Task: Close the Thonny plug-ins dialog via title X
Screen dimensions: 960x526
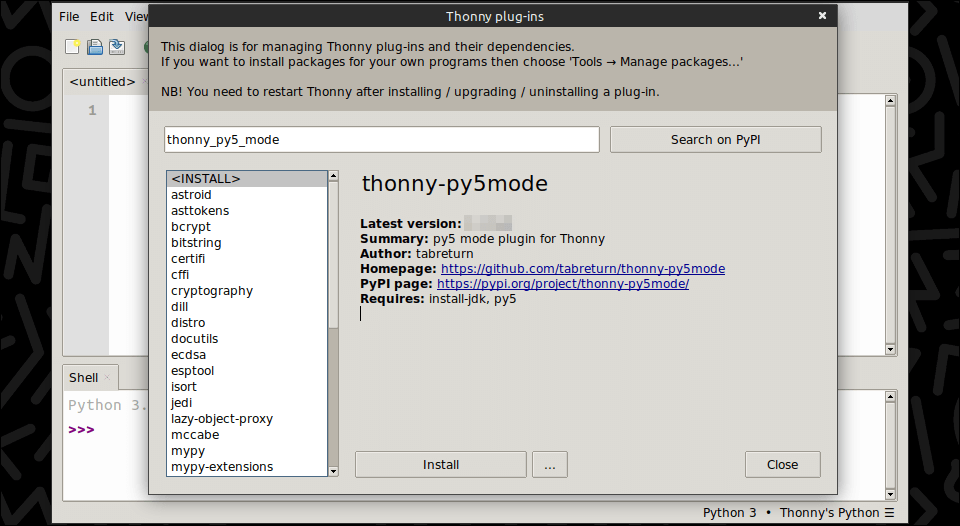Action: click(x=822, y=16)
